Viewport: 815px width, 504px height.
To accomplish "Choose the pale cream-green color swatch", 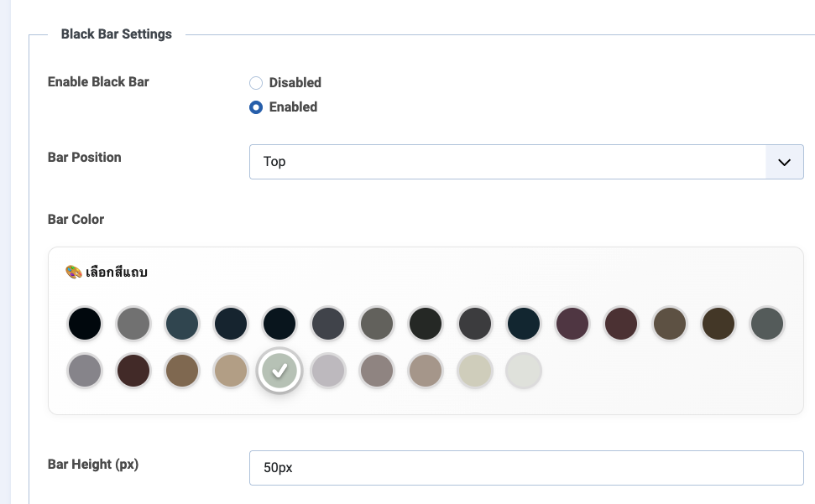I will (x=474, y=370).
